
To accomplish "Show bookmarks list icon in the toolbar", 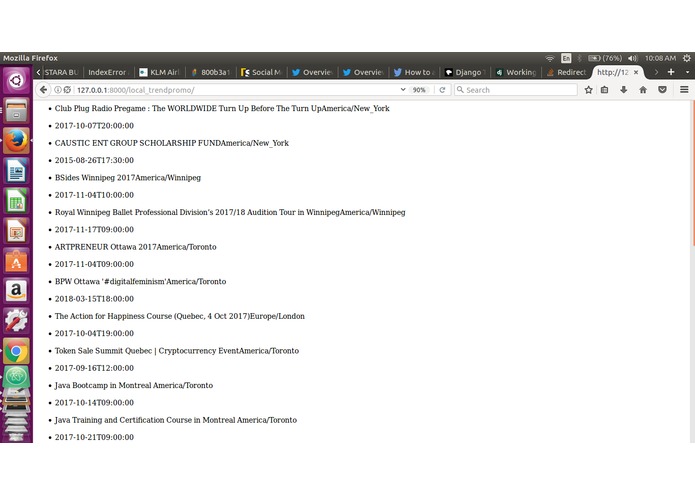I will point(605,90).
